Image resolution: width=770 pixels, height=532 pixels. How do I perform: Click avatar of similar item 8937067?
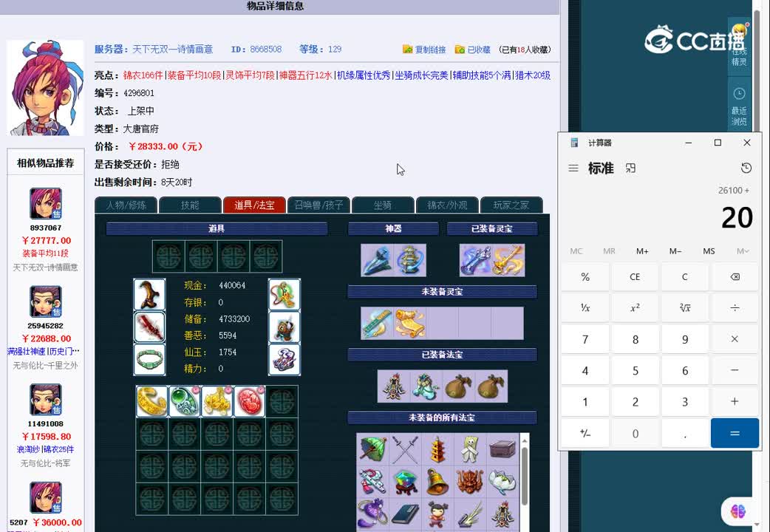[46, 203]
